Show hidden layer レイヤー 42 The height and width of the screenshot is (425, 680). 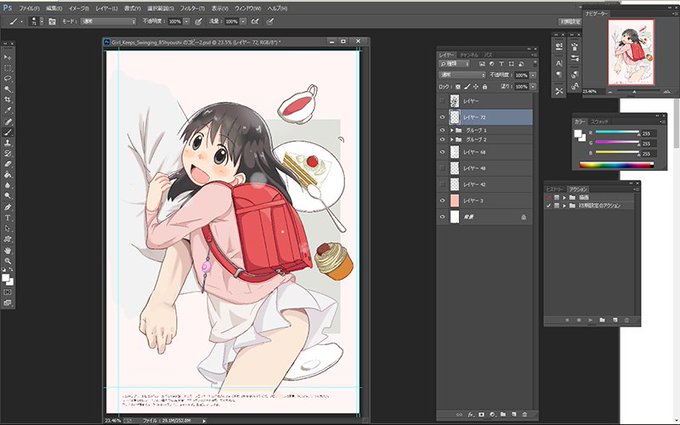click(442, 184)
